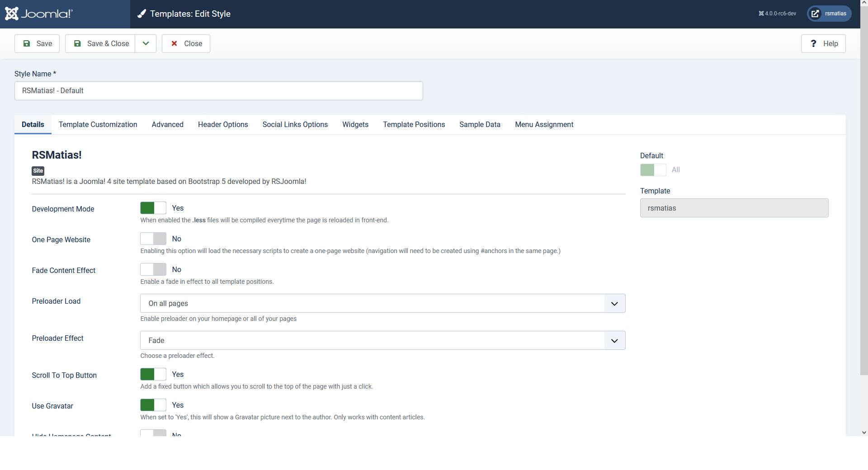Open the Menu Assignment tab

coord(544,124)
